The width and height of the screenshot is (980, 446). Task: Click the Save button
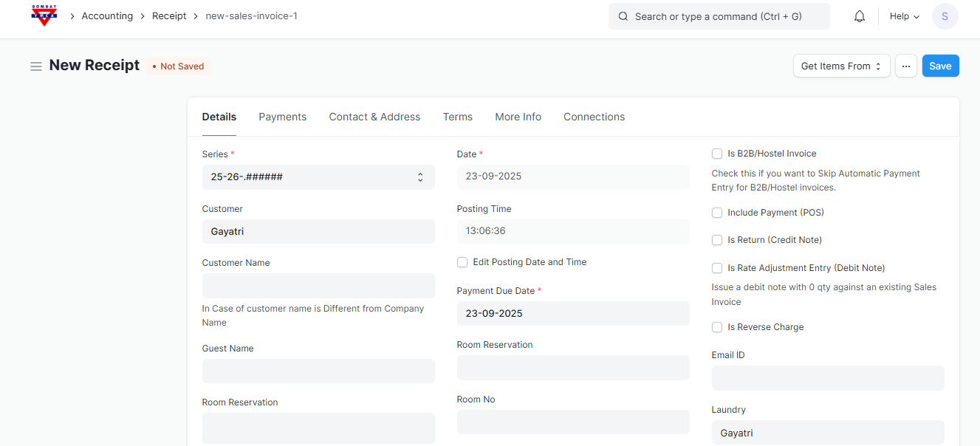point(940,66)
